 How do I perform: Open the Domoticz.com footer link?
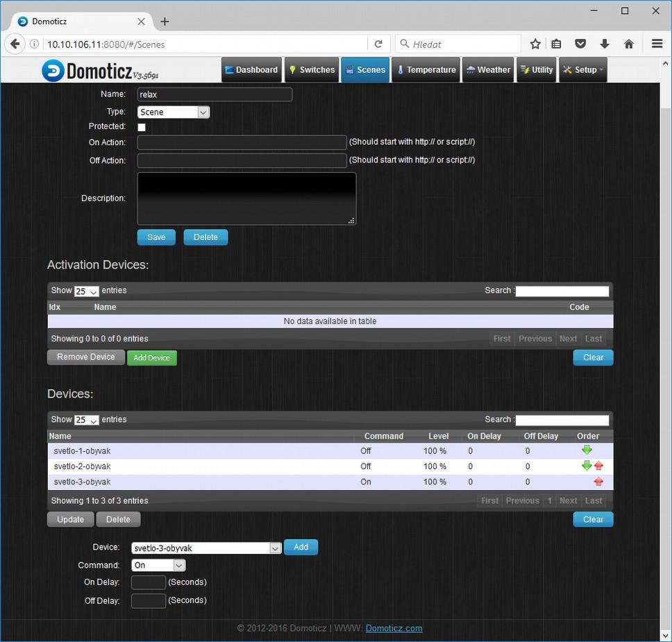coord(394,628)
